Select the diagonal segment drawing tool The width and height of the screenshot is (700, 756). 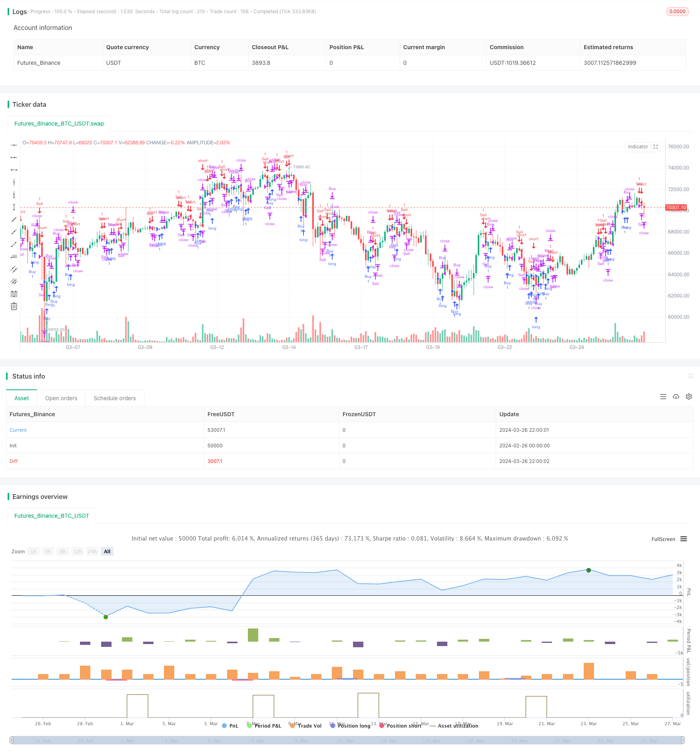coord(14,244)
